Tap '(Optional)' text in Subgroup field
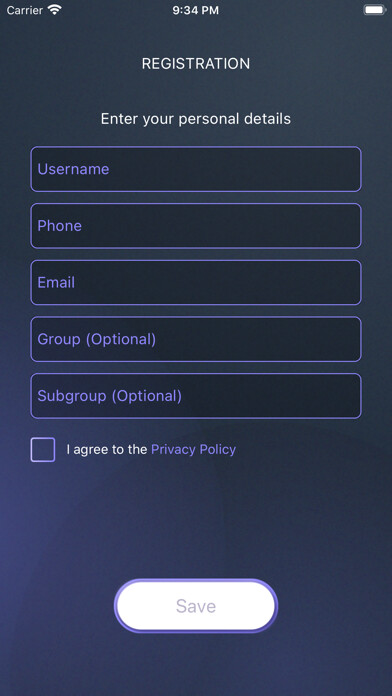392x696 pixels. coord(147,396)
